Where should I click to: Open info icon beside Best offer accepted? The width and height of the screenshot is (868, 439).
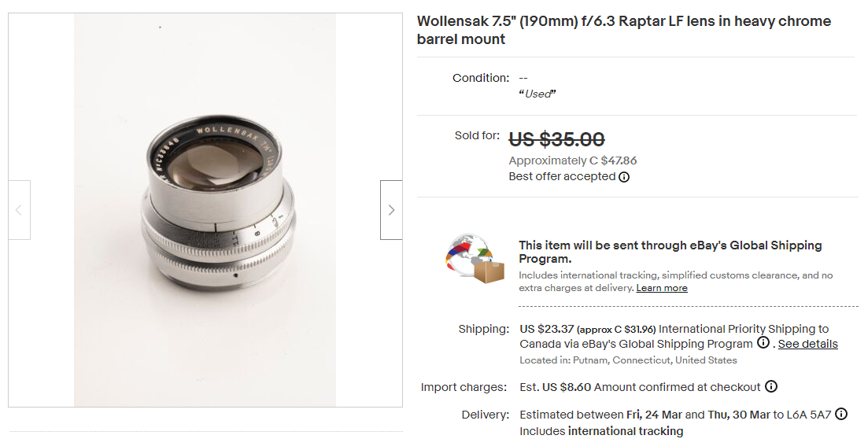624,177
